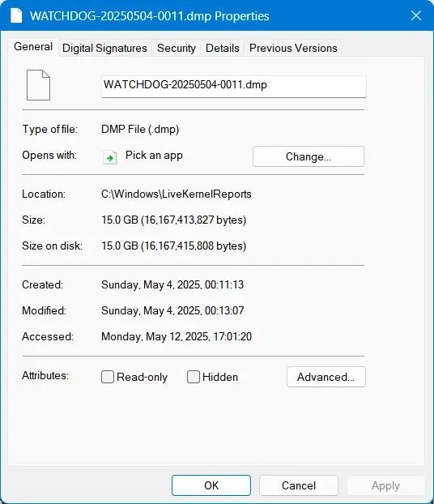Click the Modified date ending 00:13:07
The image size is (434, 504).
pyautogui.click(x=172, y=311)
